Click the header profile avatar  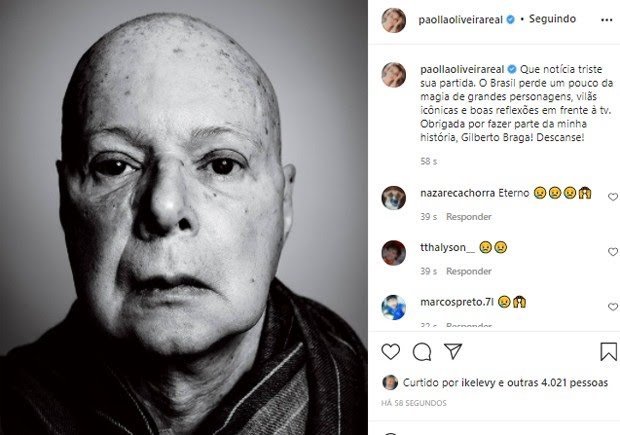393,20
